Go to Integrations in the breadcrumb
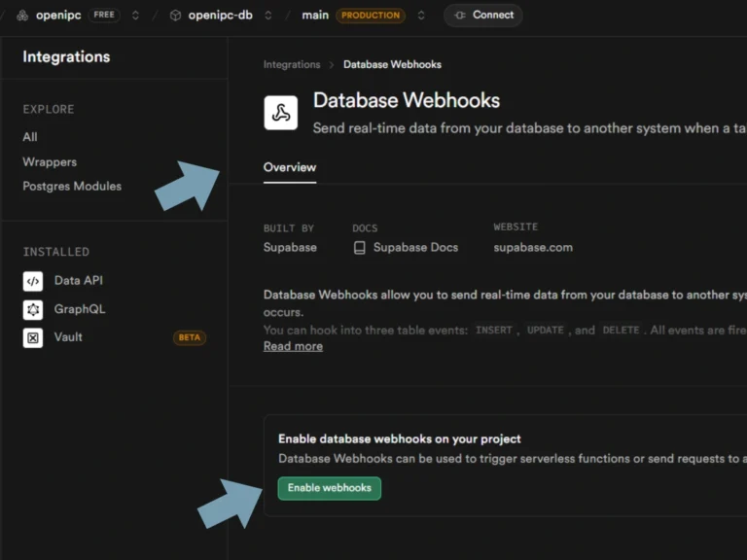 292,64
